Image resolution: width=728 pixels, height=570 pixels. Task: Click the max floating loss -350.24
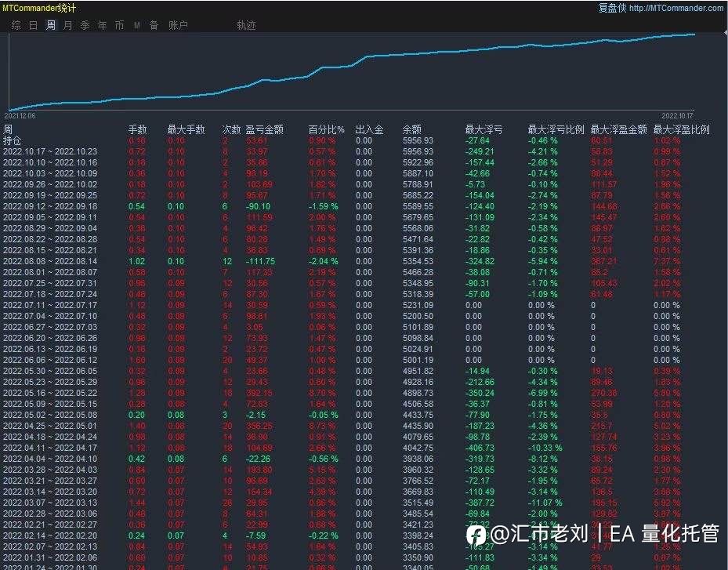click(x=480, y=393)
